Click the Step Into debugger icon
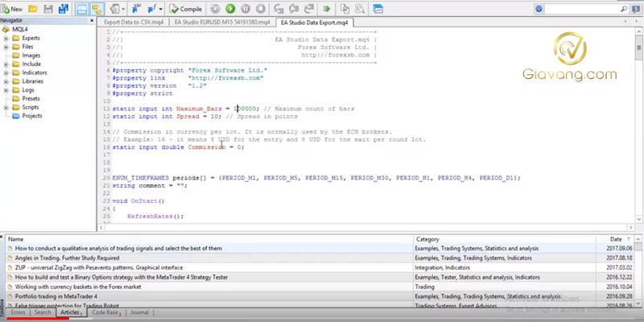The width and height of the screenshot is (644, 322). point(279,9)
